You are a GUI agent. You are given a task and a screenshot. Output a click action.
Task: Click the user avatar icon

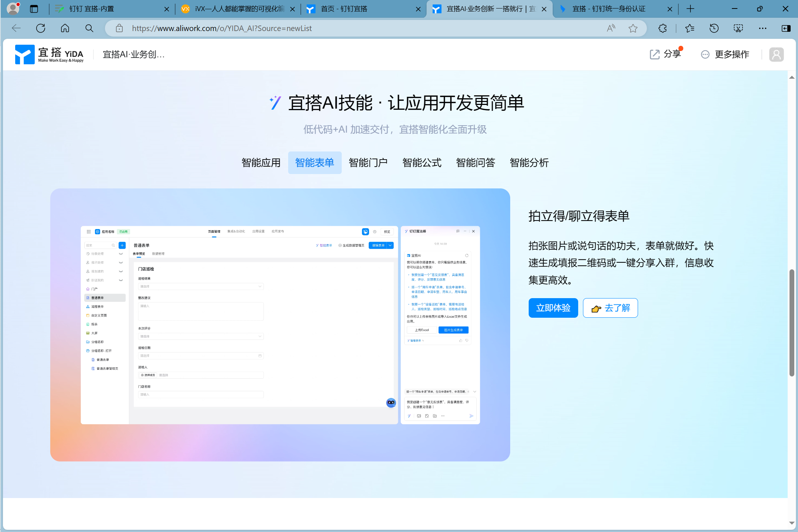(x=776, y=55)
